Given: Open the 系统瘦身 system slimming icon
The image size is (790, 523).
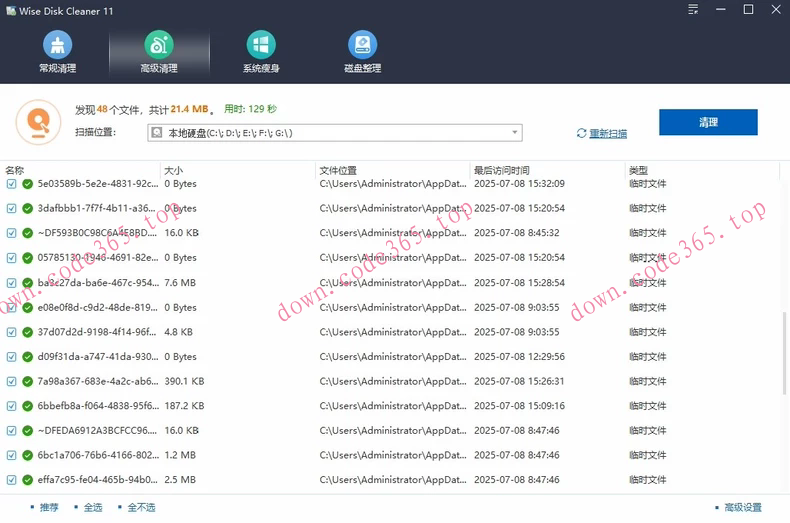Looking at the screenshot, I should click(x=261, y=45).
